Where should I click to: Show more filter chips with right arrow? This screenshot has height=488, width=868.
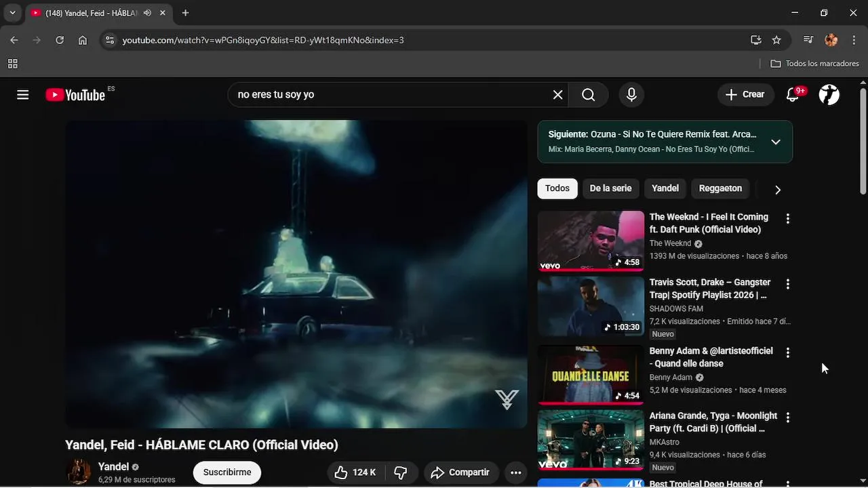pos(778,190)
